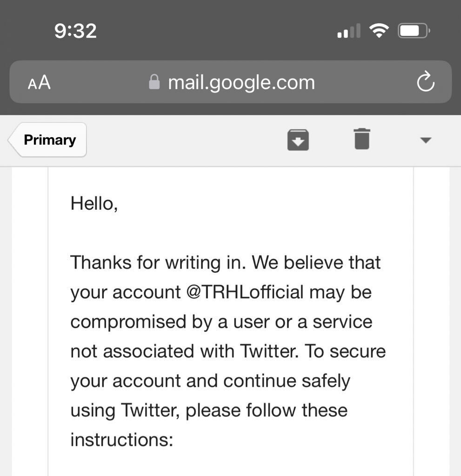
Task: Tap the 9:32 clock in status bar
Action: (75, 31)
